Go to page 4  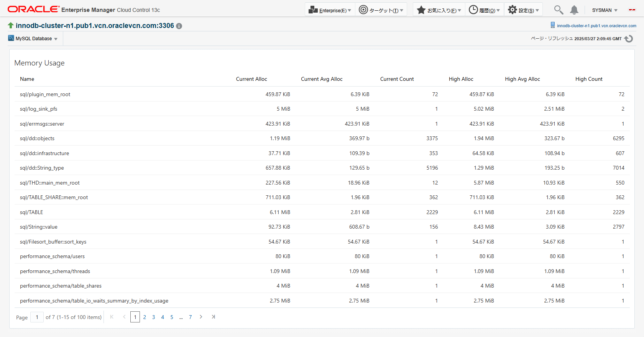[x=163, y=317]
